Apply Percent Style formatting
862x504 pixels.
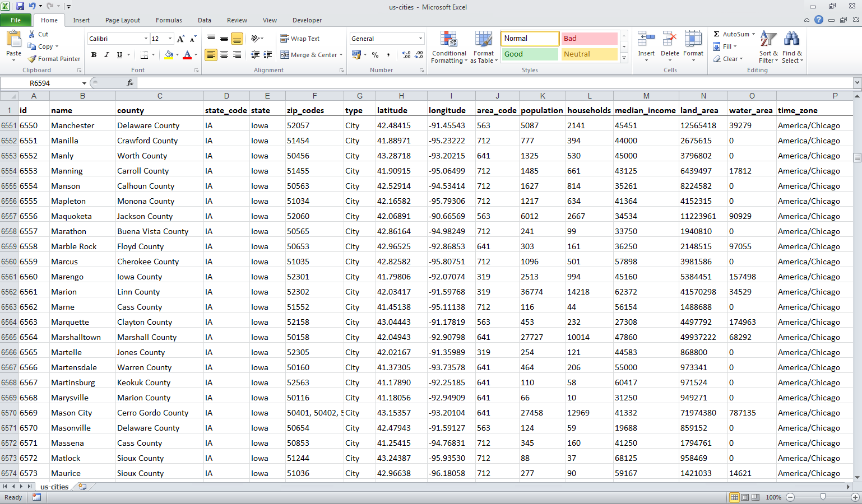[374, 55]
